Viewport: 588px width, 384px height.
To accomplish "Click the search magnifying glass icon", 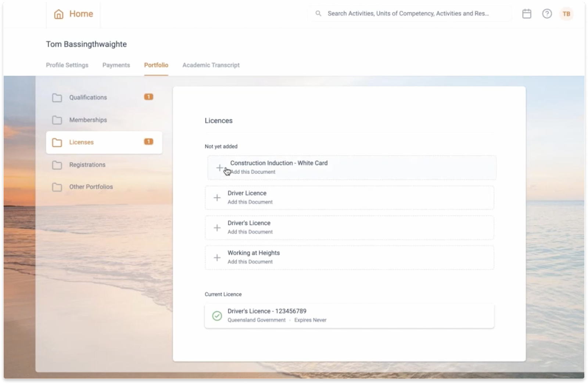I will coord(318,13).
